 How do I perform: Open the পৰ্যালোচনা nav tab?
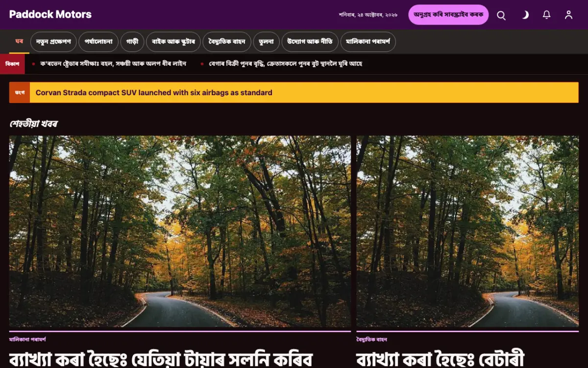pos(98,42)
